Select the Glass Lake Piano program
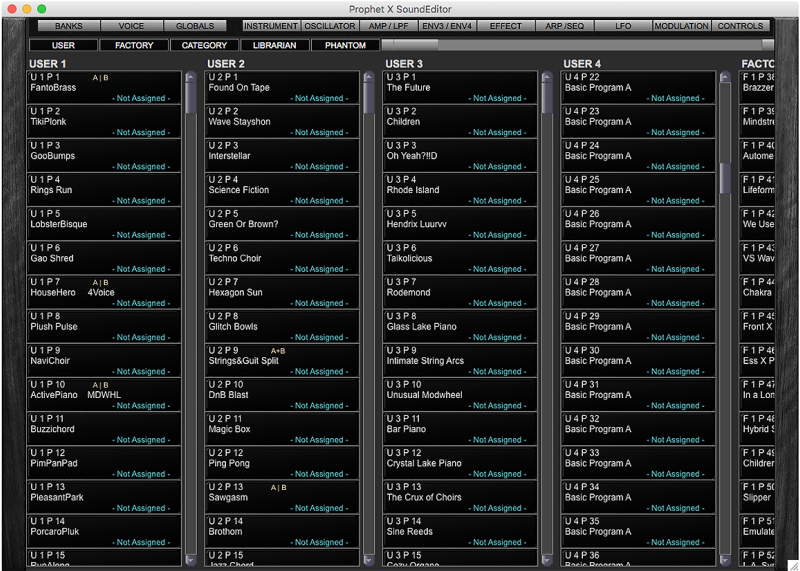 coord(423,327)
